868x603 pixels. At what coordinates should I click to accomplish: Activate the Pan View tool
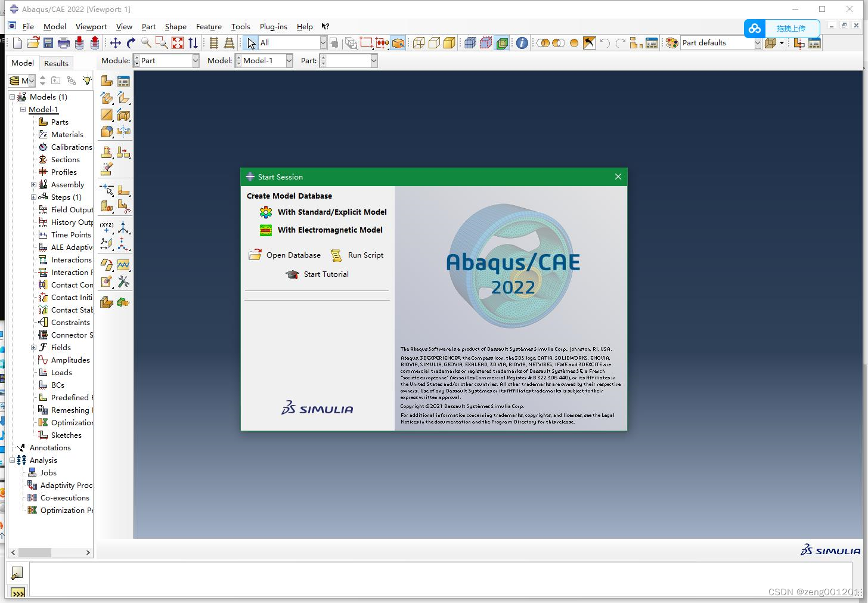[x=116, y=43]
